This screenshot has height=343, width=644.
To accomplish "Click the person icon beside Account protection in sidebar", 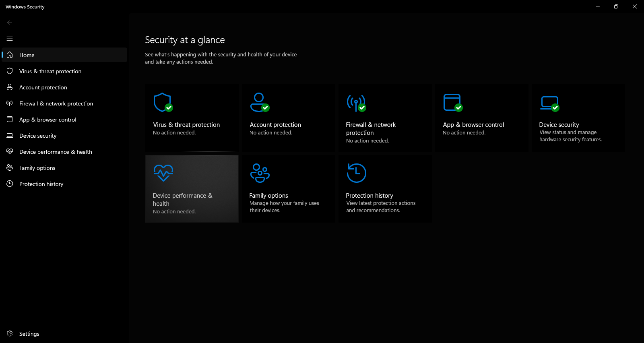I will pos(10,87).
